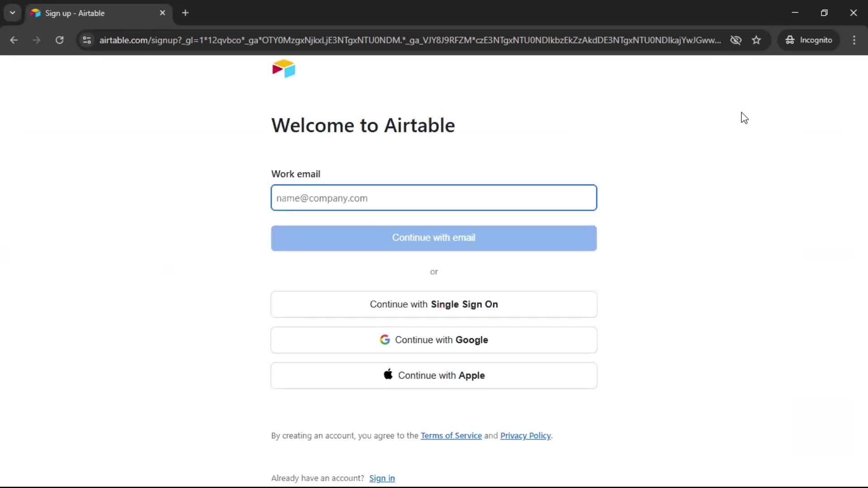
Task: Click the Incognito mode indicator
Action: click(x=809, y=40)
